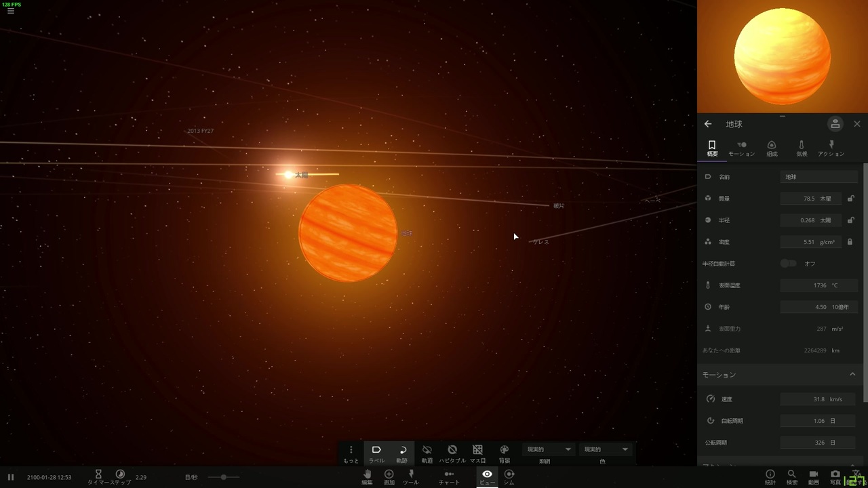This screenshot has height=488, width=868.
Task: Adjust the 日/秒 time speed slider
Action: (x=224, y=477)
